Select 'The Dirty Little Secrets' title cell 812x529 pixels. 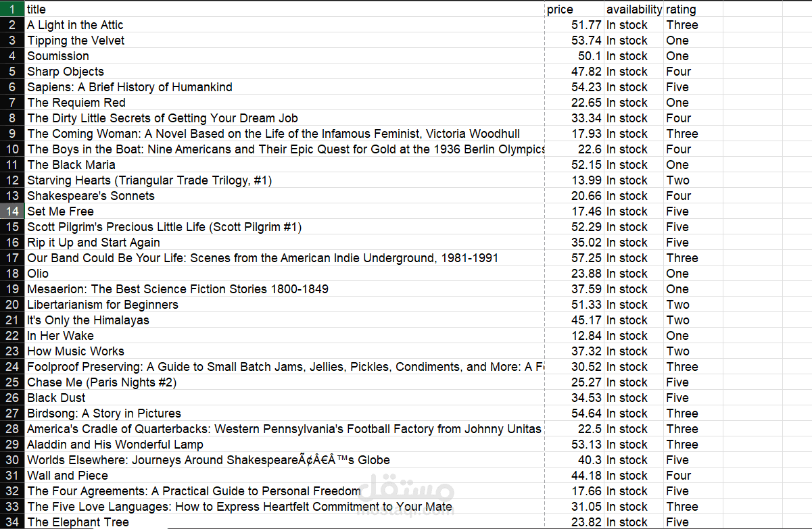point(285,118)
